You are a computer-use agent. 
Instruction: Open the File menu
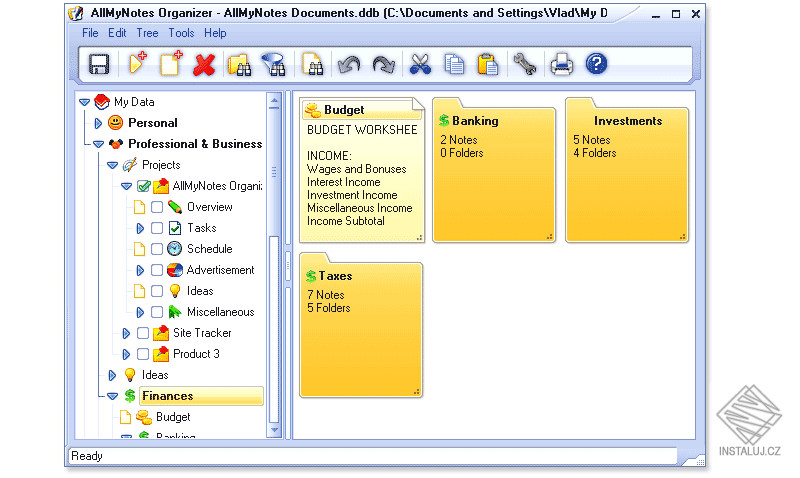coord(90,33)
